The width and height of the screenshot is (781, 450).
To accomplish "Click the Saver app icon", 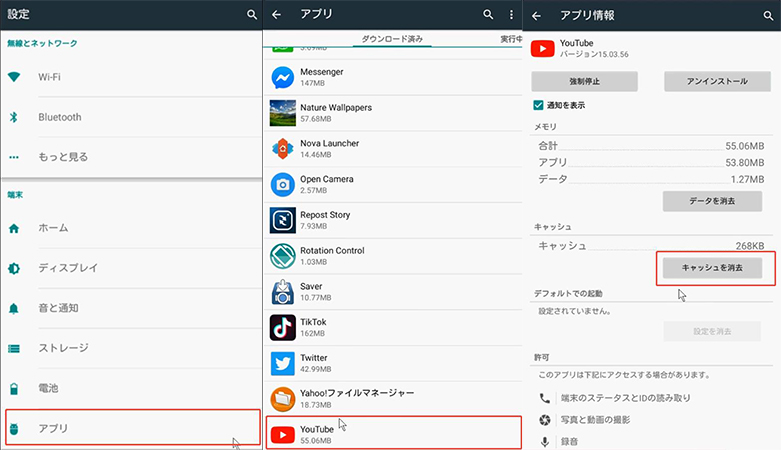I will pos(282,292).
